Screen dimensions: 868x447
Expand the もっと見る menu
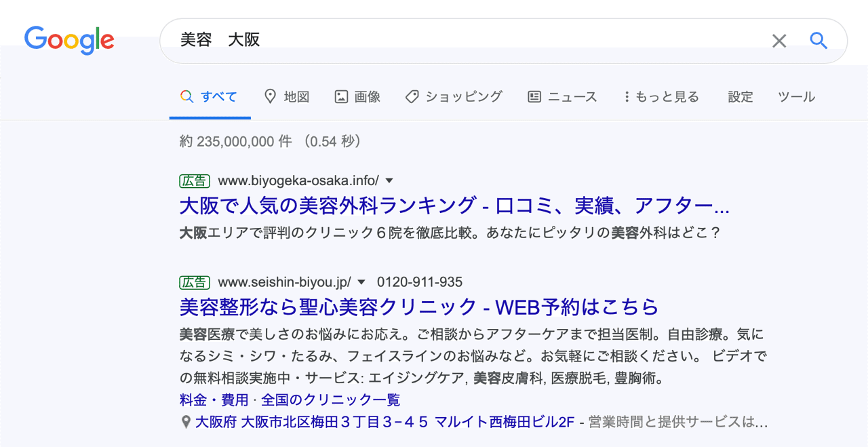[x=661, y=97]
